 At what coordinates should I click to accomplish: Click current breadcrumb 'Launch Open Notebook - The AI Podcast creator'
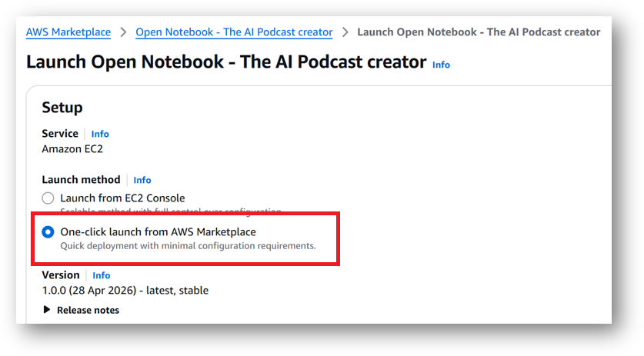click(x=479, y=32)
